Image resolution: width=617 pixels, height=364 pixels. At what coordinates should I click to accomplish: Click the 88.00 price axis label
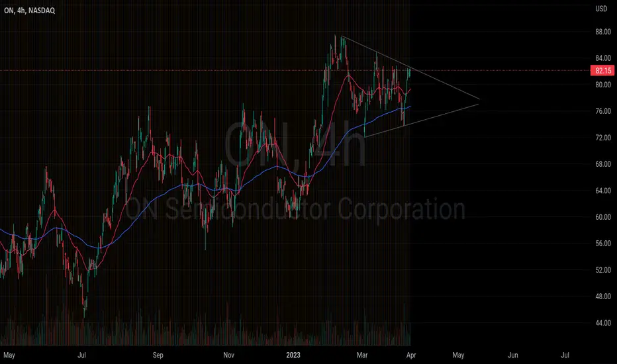coord(603,32)
